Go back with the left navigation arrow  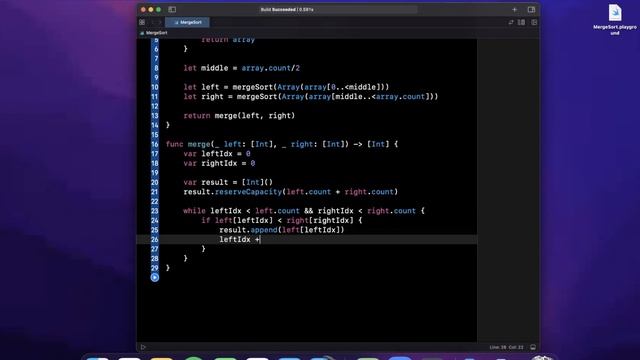coord(153,22)
